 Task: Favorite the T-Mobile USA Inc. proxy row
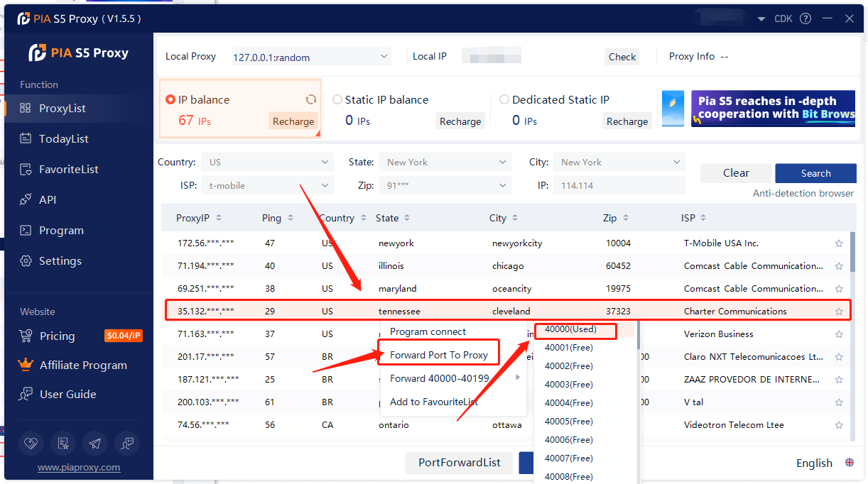point(839,243)
